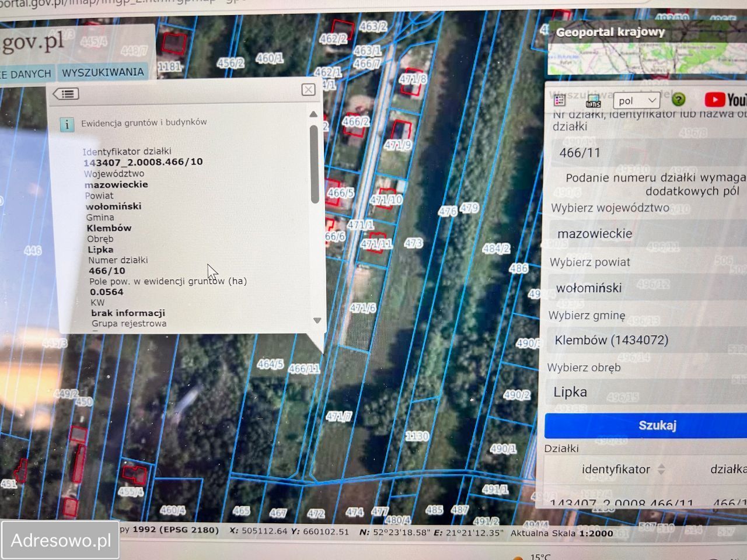747x560 pixels.
Task: Click the pink grid list icon
Action: point(559,100)
